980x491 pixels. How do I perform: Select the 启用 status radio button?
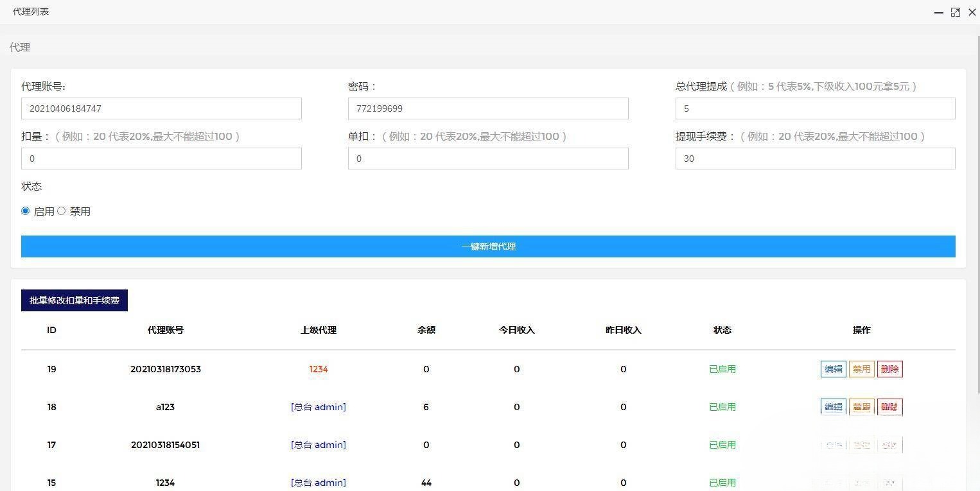tap(25, 211)
